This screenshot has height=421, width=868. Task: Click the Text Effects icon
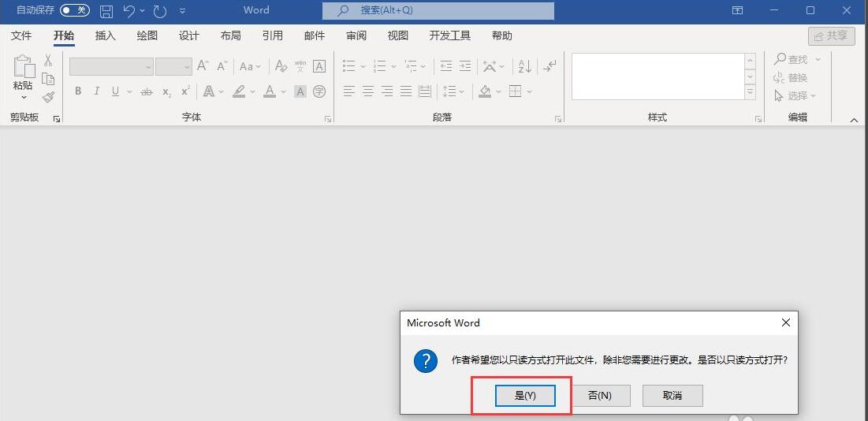(209, 91)
